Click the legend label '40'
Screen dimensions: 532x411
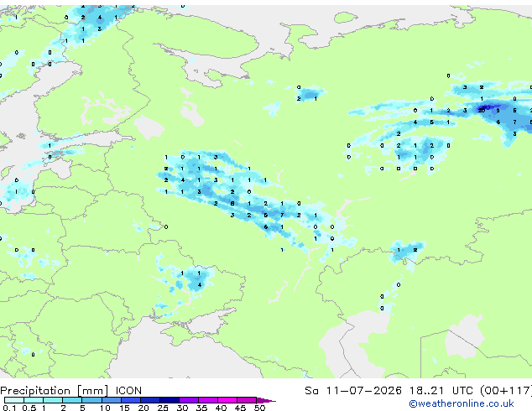pos(221,408)
